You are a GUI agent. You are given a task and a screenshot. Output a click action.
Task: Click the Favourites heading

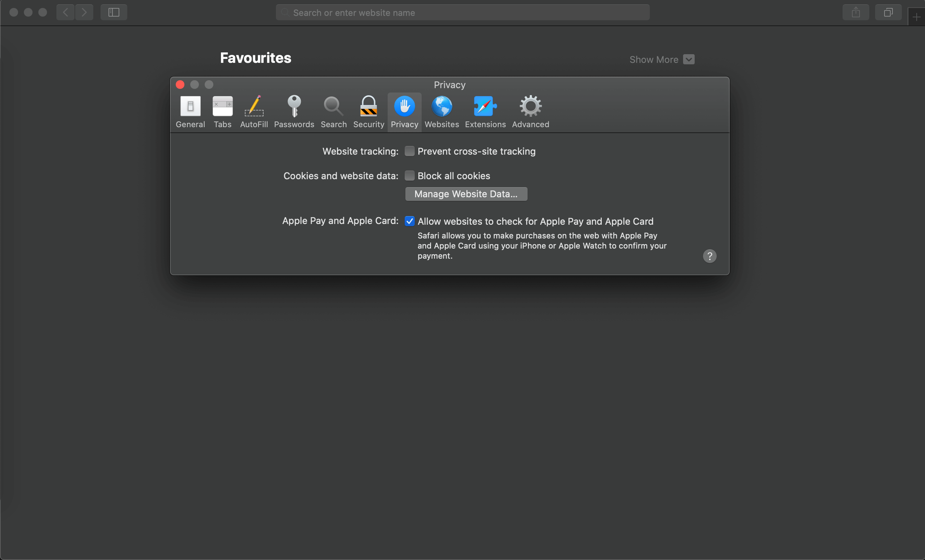point(256,58)
